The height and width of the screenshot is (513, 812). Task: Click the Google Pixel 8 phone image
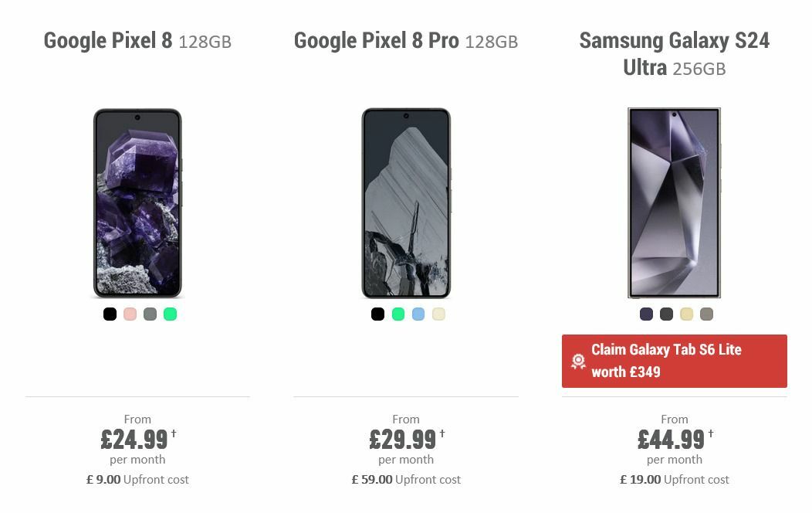click(x=137, y=202)
